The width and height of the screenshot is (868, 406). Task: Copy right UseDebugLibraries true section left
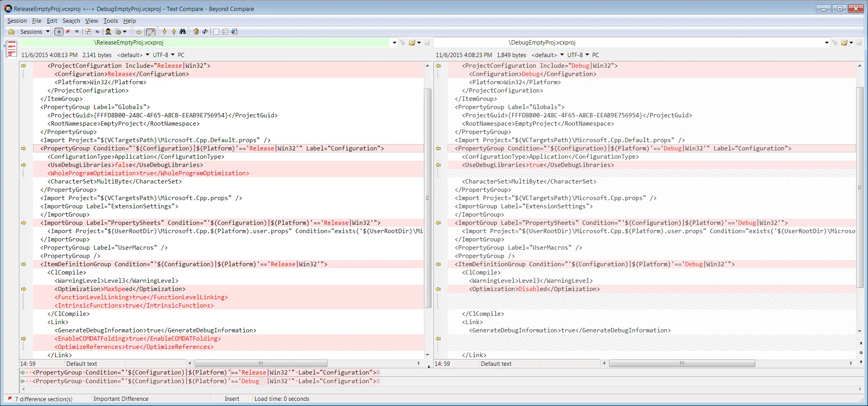click(x=438, y=165)
